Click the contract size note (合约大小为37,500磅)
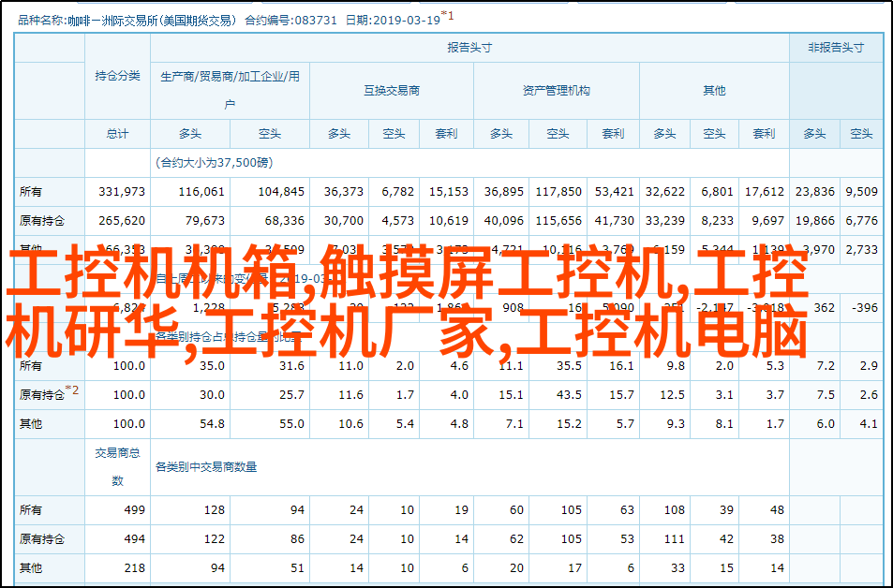 pos(215,163)
